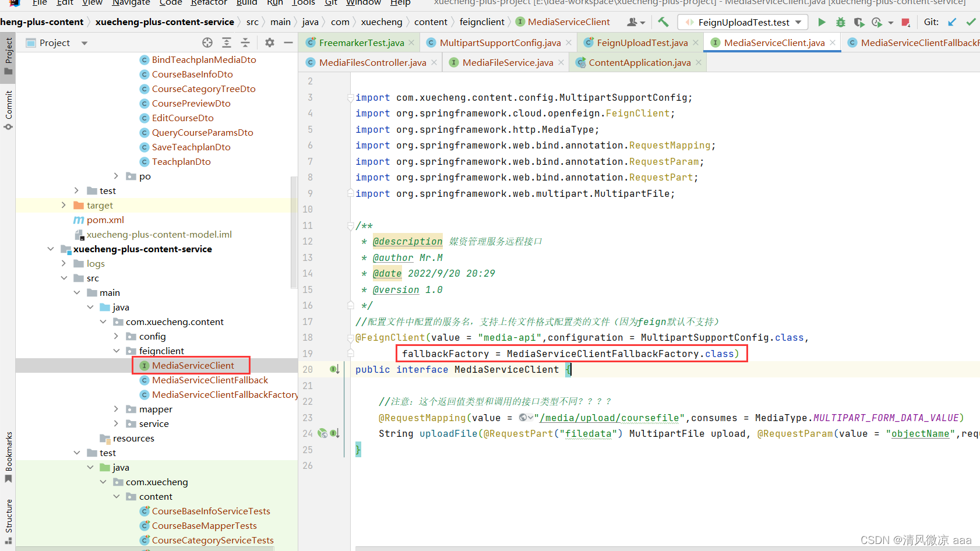Collapse the feignclient package
This screenshot has height=551, width=980.
pos(116,351)
